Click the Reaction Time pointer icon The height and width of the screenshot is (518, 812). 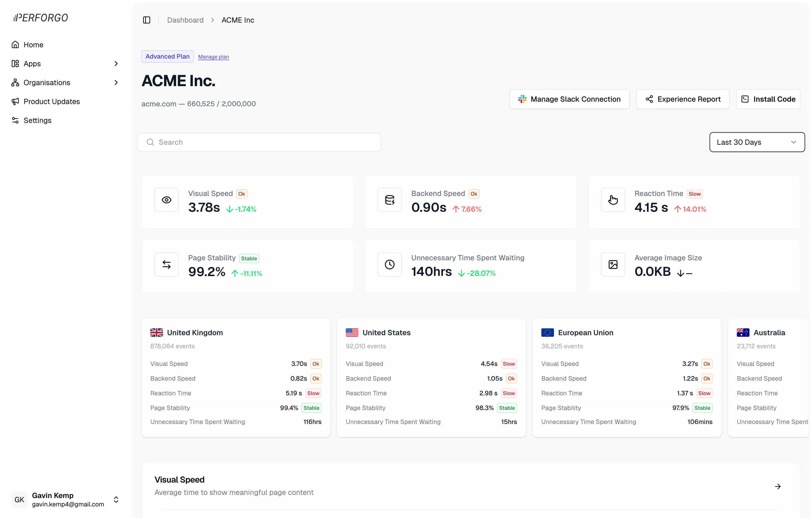point(613,200)
